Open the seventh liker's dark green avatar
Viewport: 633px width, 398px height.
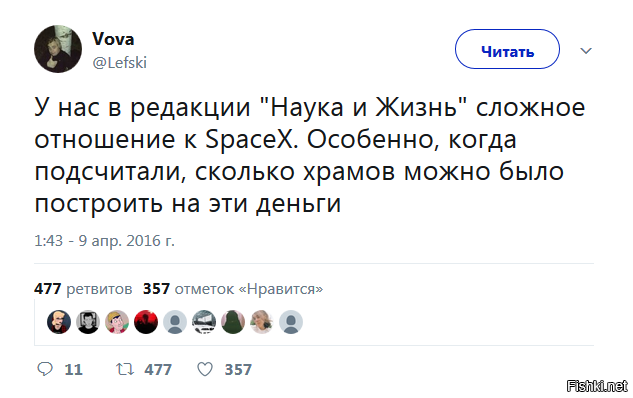pyautogui.click(x=233, y=322)
